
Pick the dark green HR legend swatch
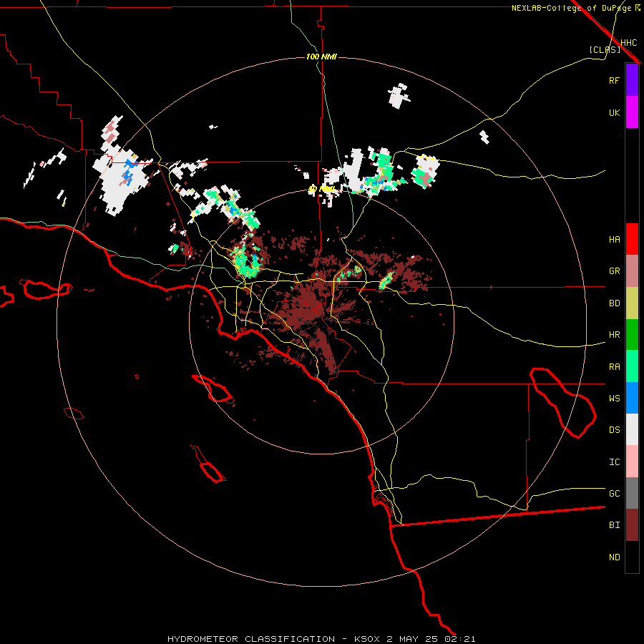(x=632, y=334)
